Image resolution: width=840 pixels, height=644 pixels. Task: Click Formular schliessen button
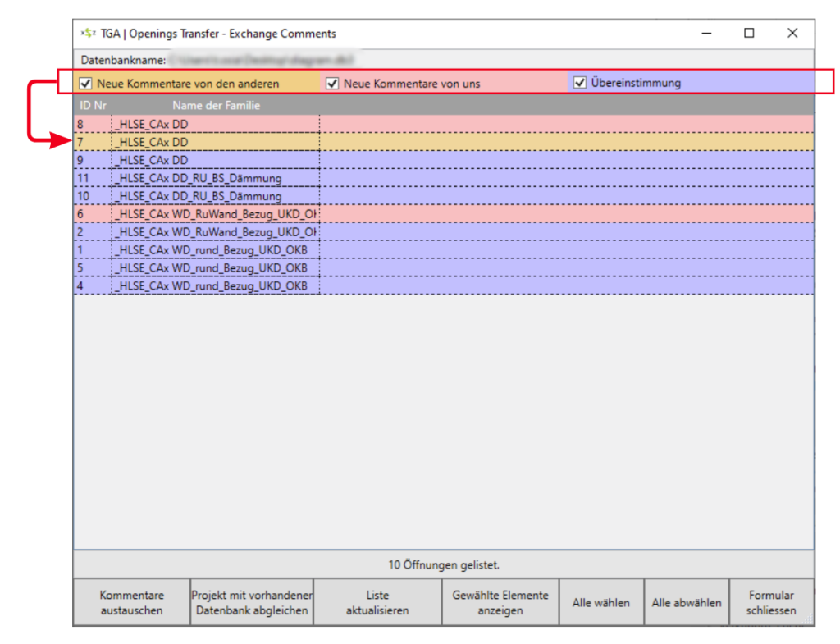coord(770,602)
